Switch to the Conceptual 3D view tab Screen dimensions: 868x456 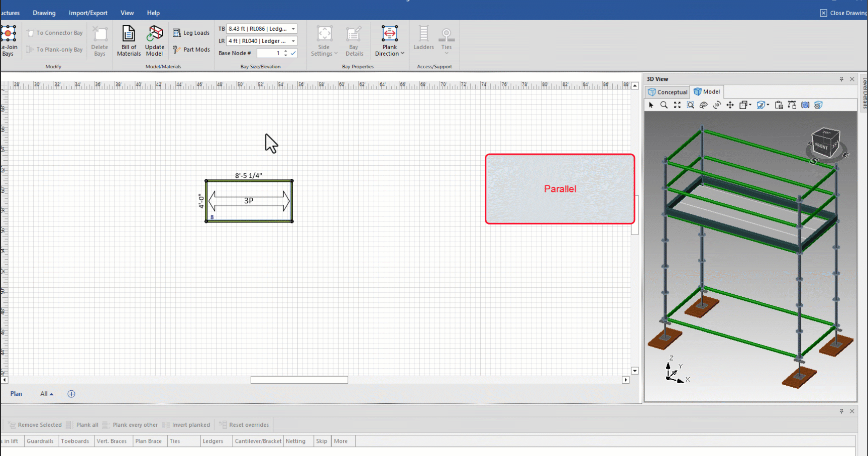point(668,92)
